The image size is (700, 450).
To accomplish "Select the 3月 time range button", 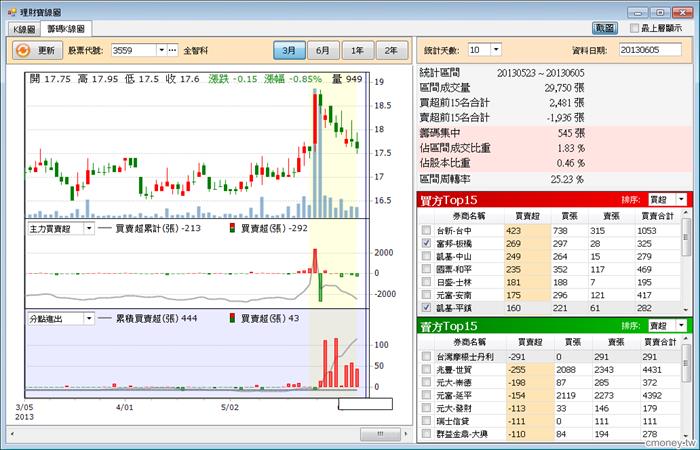I will coord(289,50).
